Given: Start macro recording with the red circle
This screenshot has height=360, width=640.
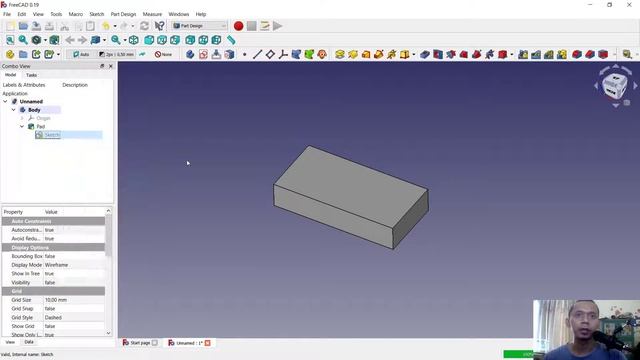Looking at the screenshot, I should pyautogui.click(x=238, y=26).
